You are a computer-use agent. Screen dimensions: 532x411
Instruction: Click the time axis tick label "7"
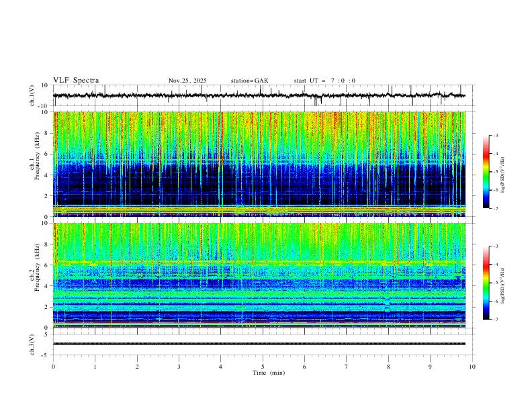click(x=347, y=367)
